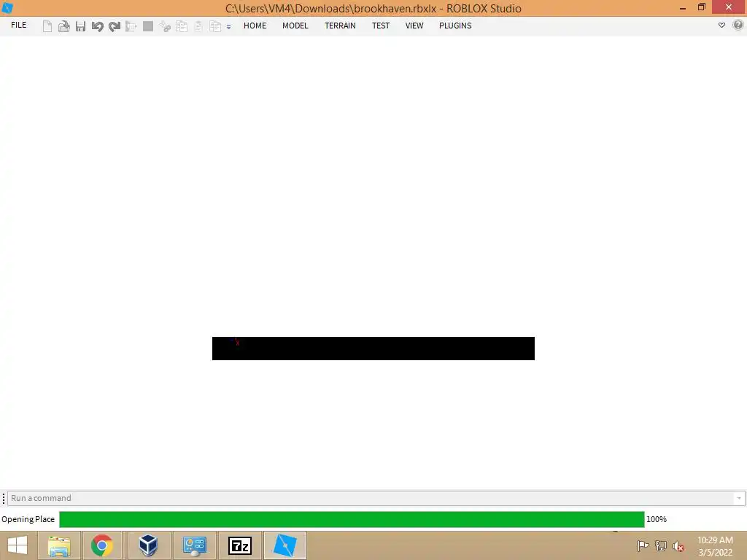The height and width of the screenshot is (560, 747).
Task: Click the Duplicate icon in quick toolbar
Action: pos(215,26)
